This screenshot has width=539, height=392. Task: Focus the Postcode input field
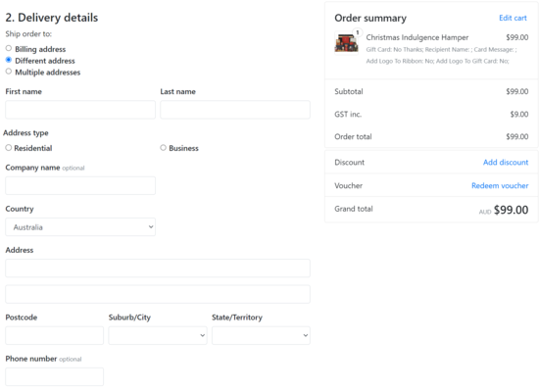click(54, 335)
